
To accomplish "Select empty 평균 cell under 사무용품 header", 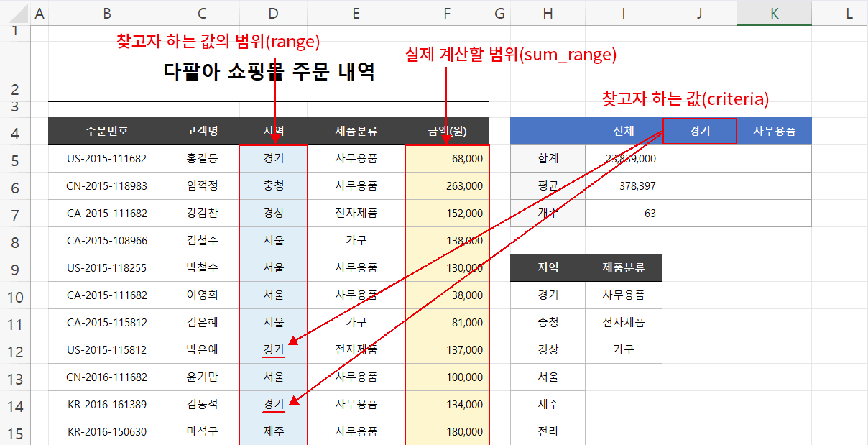I will pos(774,185).
